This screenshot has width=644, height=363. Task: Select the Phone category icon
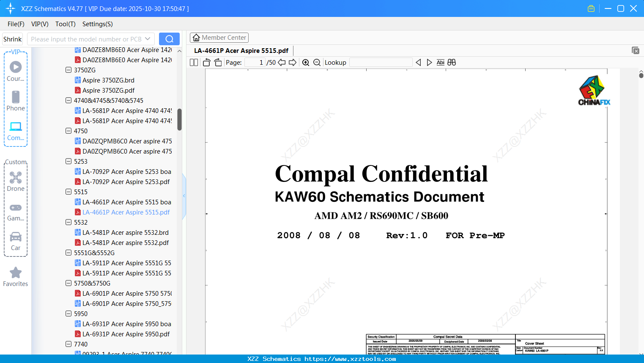tap(16, 101)
